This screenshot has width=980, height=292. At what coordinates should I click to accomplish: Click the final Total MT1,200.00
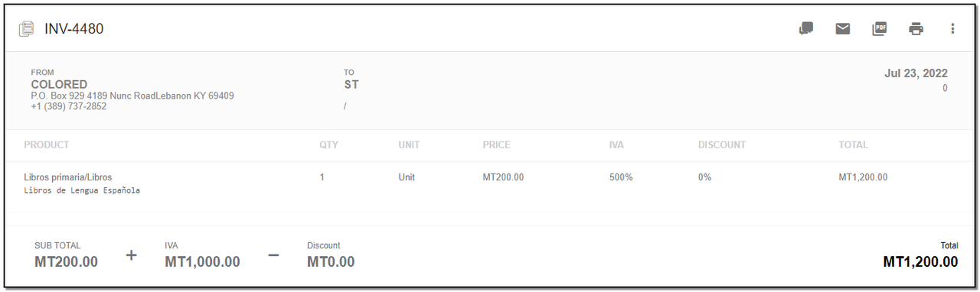click(920, 261)
